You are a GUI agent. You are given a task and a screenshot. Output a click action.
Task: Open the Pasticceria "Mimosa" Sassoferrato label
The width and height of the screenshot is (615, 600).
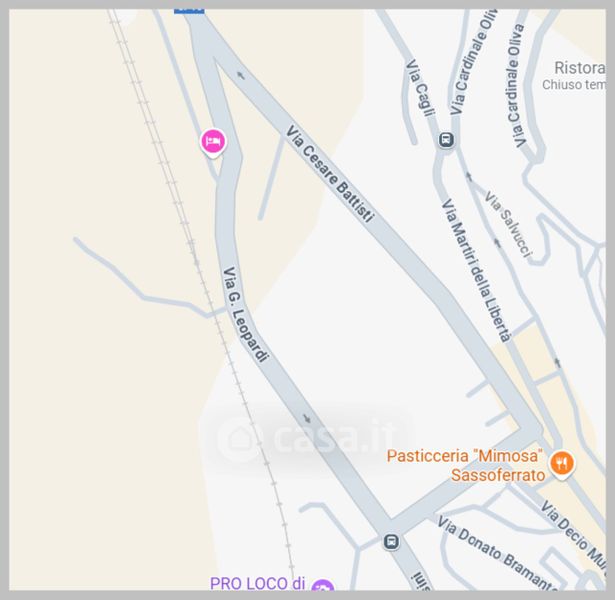coord(466,465)
